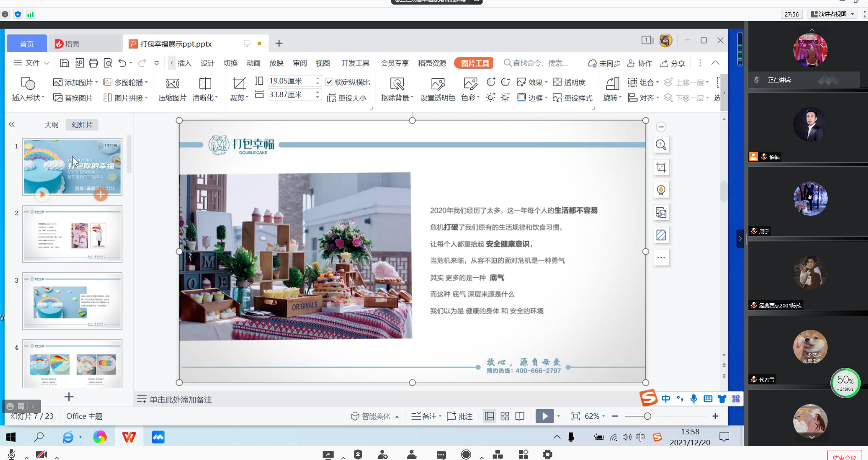Click the picture height field 19.05厘米
Image resolution: width=868 pixels, height=460 pixels.
point(291,81)
